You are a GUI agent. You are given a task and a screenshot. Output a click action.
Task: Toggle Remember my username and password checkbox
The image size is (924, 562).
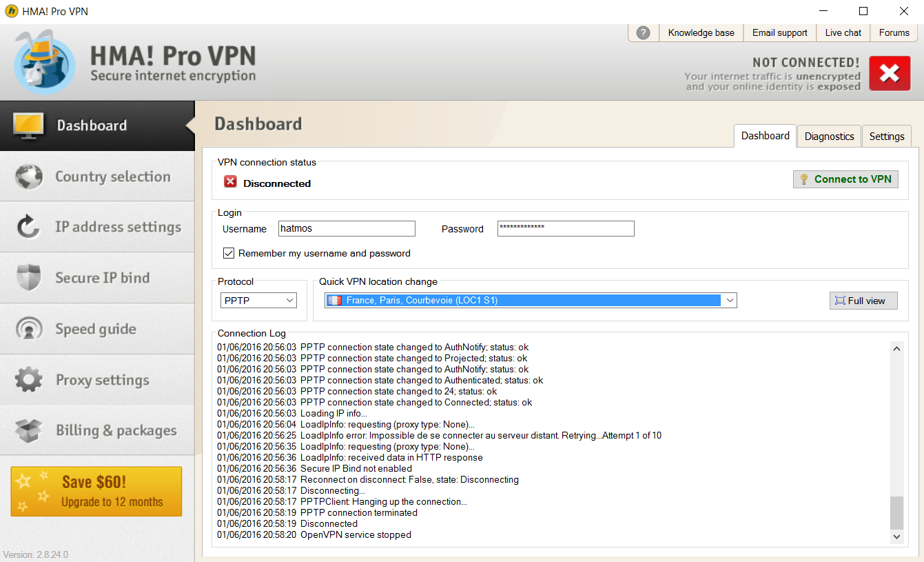[229, 253]
